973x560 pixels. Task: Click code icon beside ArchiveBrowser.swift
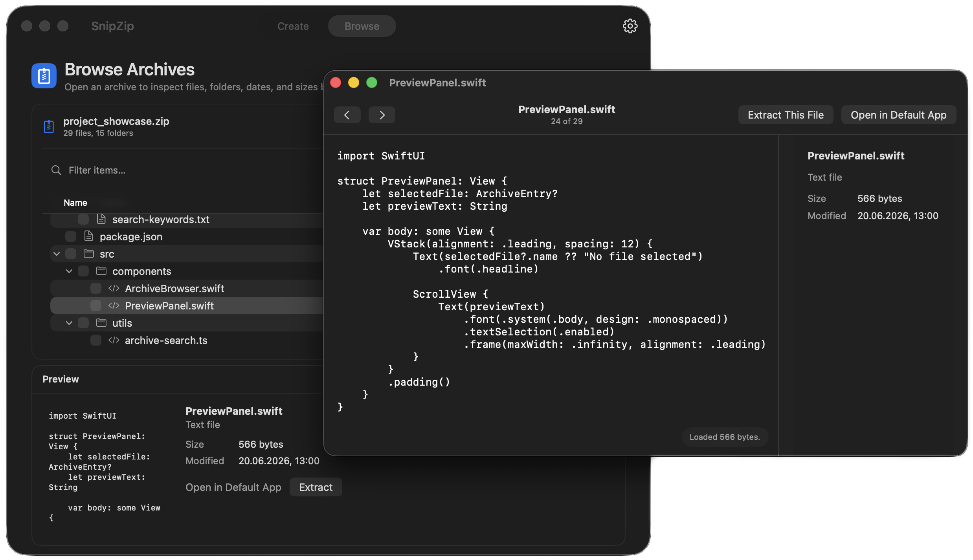coord(114,288)
